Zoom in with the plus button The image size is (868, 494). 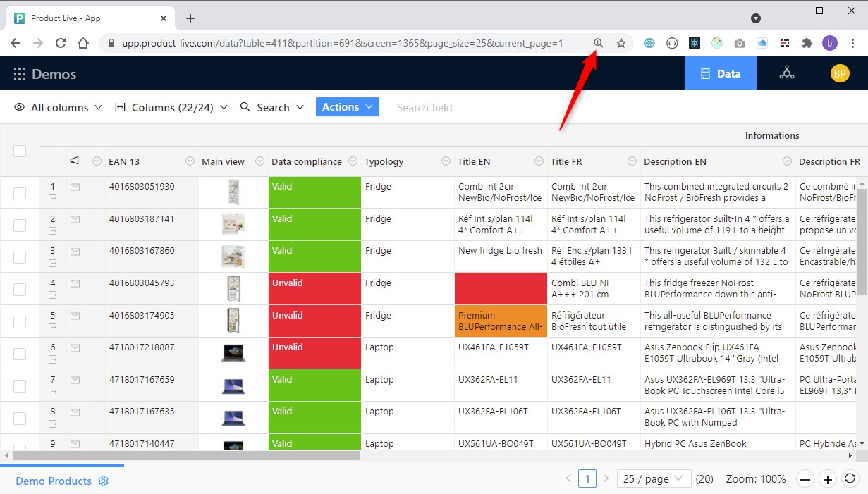click(x=828, y=479)
